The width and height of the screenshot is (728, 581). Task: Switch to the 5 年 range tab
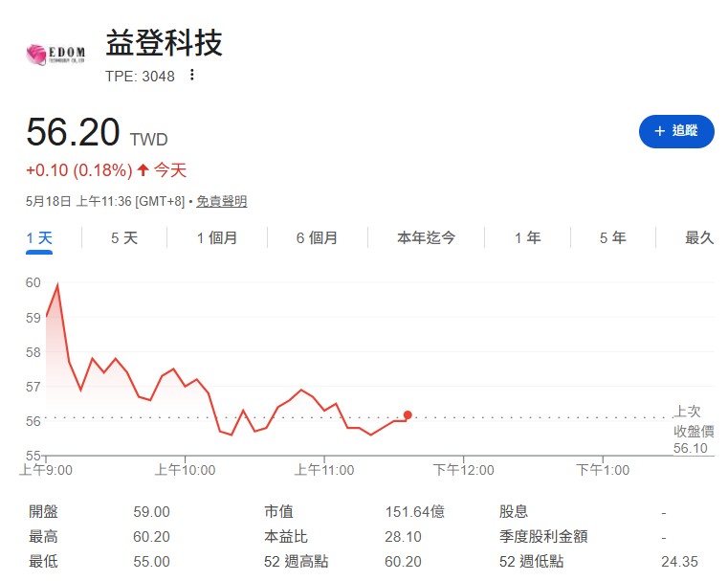(613, 238)
